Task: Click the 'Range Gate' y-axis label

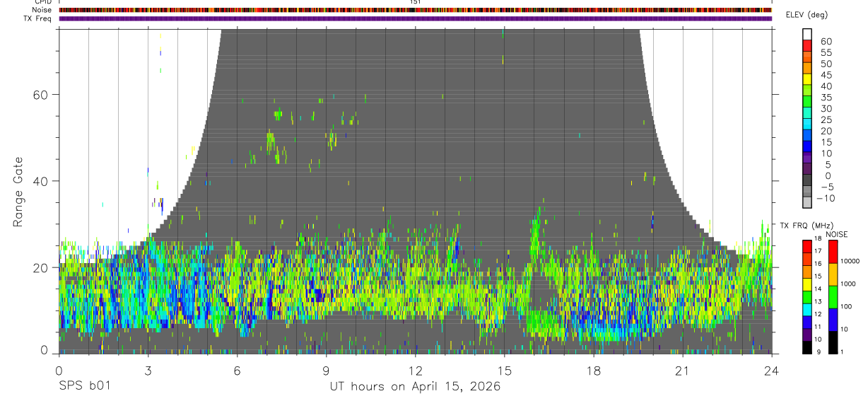Action: [19, 192]
